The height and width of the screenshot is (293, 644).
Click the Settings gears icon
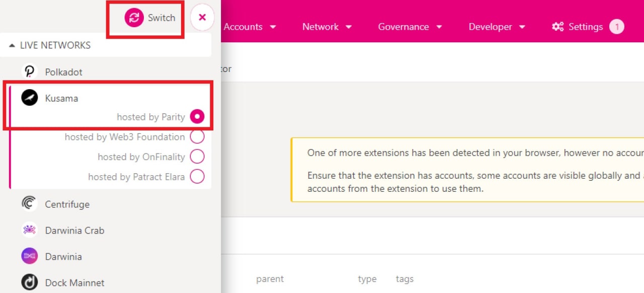tap(558, 27)
